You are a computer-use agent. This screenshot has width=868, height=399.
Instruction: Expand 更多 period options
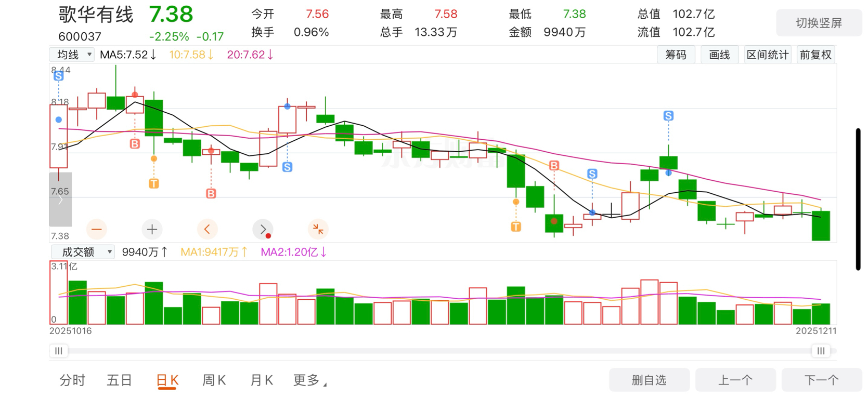(x=310, y=380)
